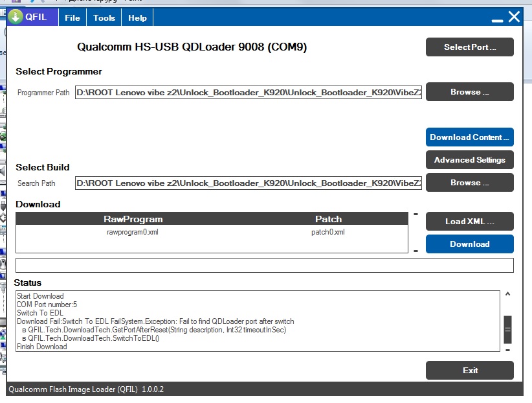Click the QFIL 1.0.0.2 version text in status bar

click(86, 389)
